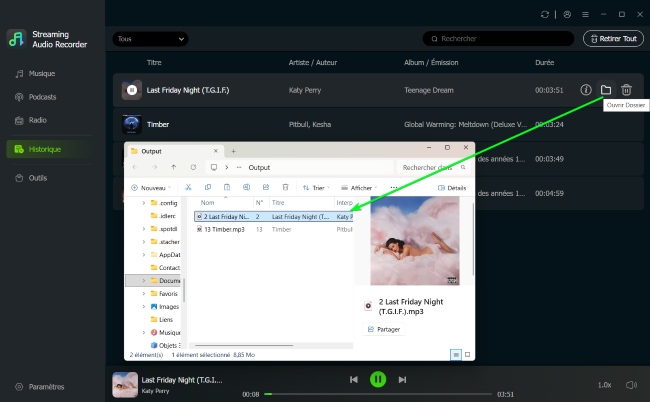The image size is (650, 402).
Task: Skip to the previous track
Action: pos(354,379)
